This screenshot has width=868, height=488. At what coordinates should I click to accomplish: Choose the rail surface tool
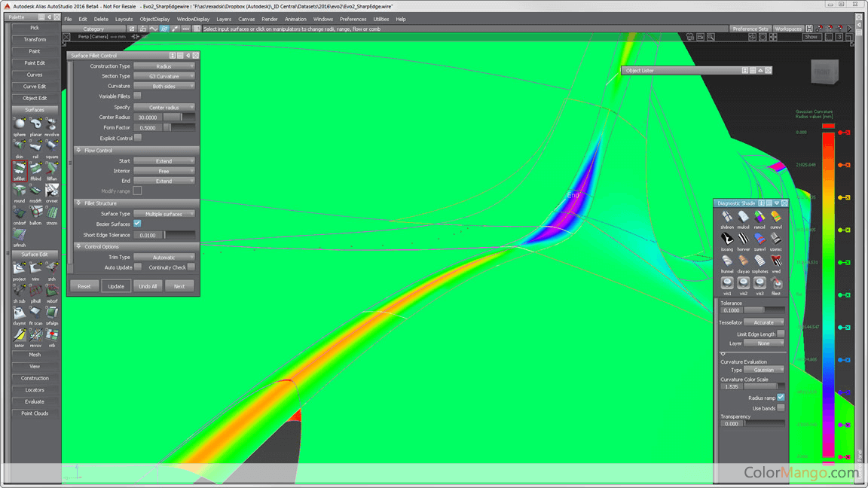(x=35, y=147)
